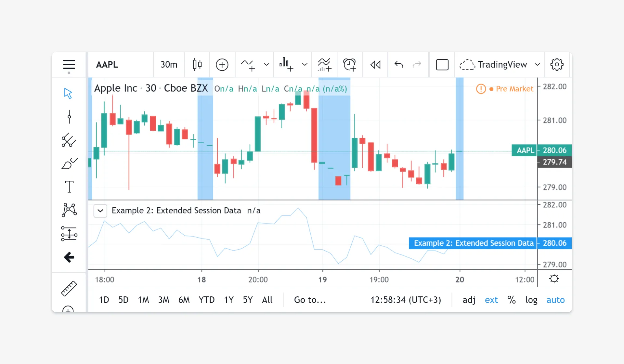Screen dimensions: 624x364
Task: Select the trend line drawing tool
Action: pos(69,117)
